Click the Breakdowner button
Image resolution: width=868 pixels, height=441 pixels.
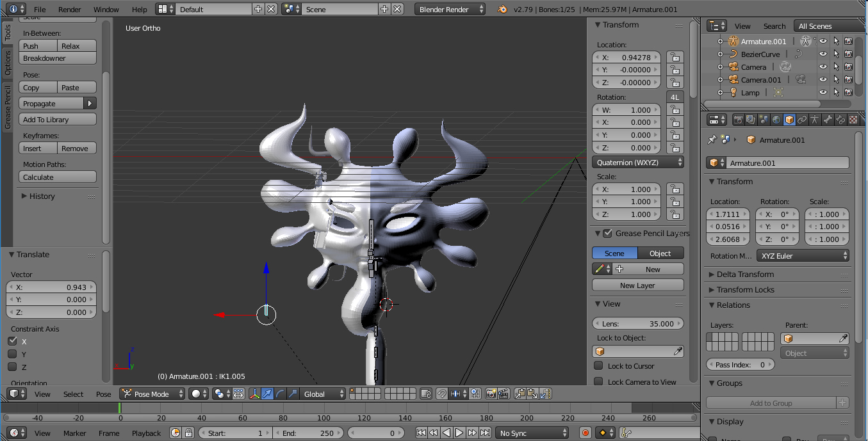58,58
